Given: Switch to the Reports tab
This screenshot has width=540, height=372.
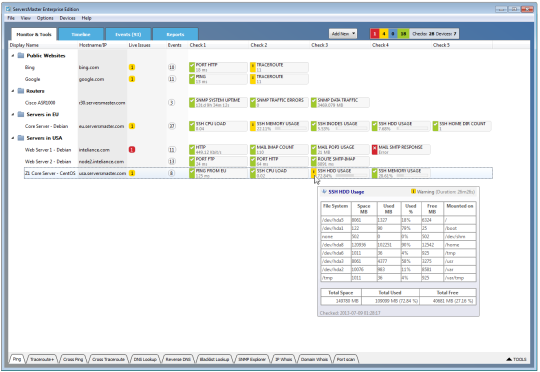Looking at the screenshot, I should click(x=175, y=34).
